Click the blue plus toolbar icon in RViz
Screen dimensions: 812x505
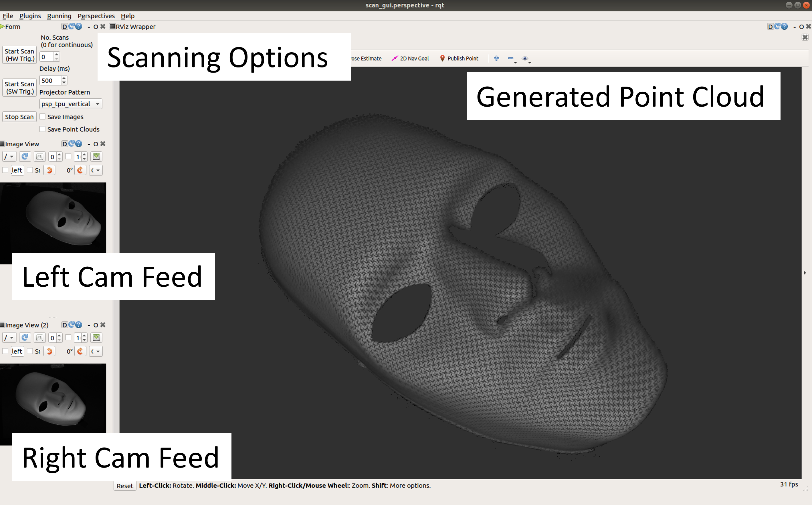(x=496, y=59)
